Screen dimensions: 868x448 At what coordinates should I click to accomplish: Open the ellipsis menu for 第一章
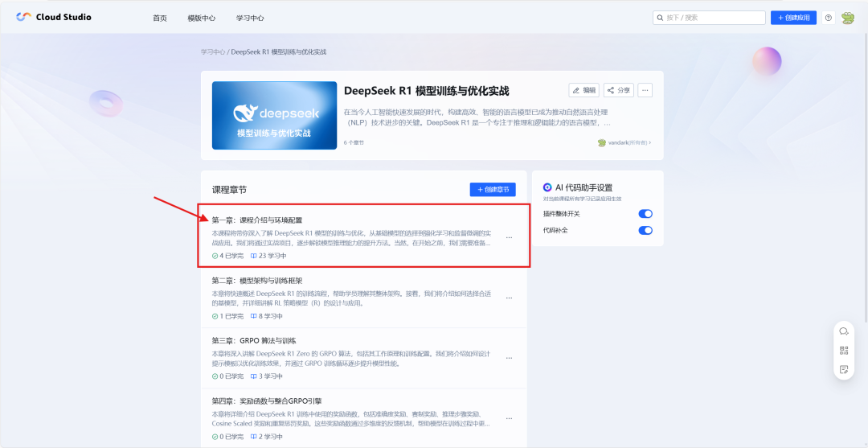pos(509,237)
